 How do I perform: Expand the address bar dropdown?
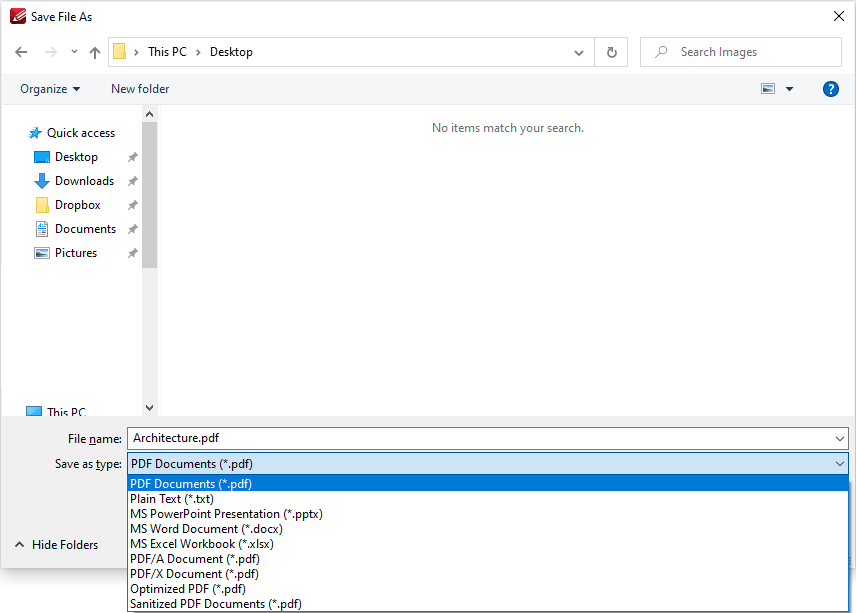click(578, 51)
